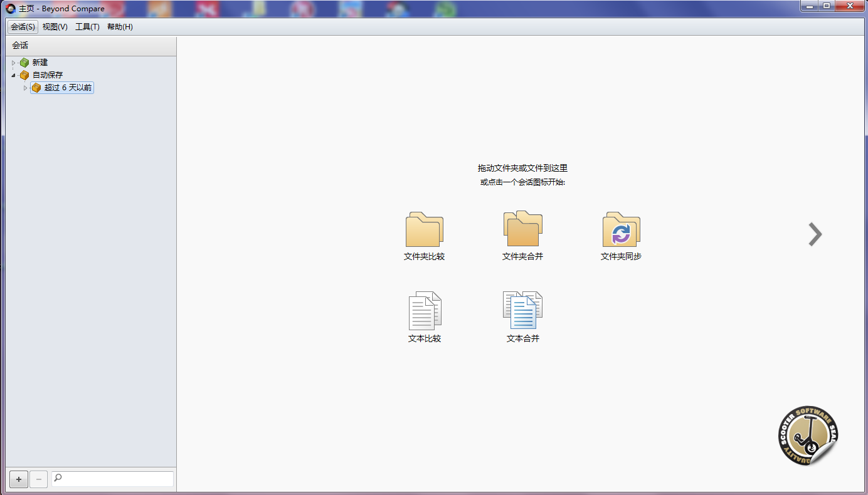Image resolution: width=868 pixels, height=495 pixels.
Task: Select the 自动保存 tree item label
Action: tap(48, 75)
